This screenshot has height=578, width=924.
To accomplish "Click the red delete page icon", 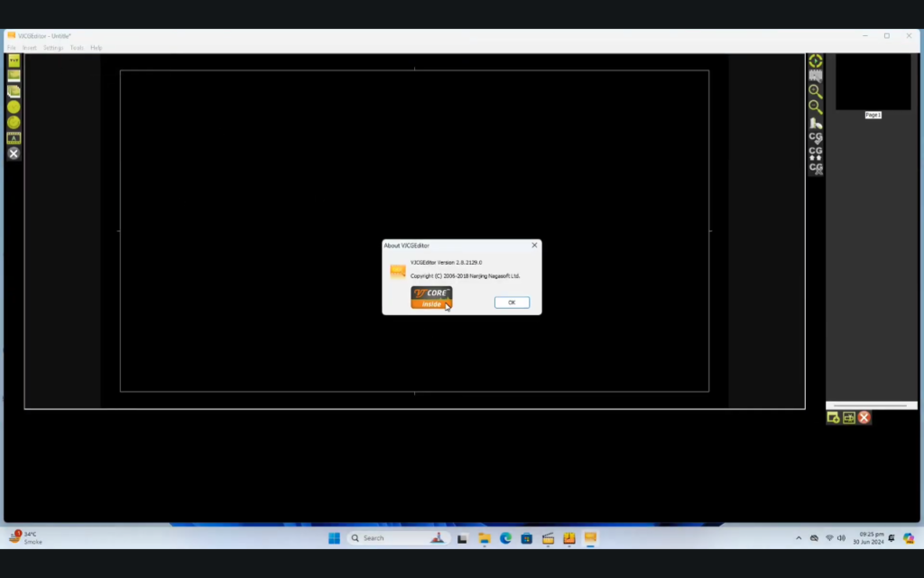I will coord(864,417).
